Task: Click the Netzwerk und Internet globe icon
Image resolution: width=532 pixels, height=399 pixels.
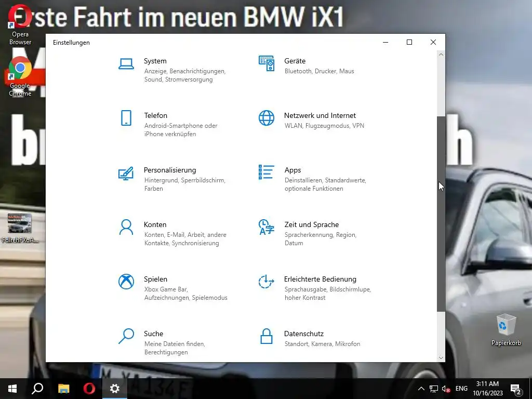Action: click(267, 118)
